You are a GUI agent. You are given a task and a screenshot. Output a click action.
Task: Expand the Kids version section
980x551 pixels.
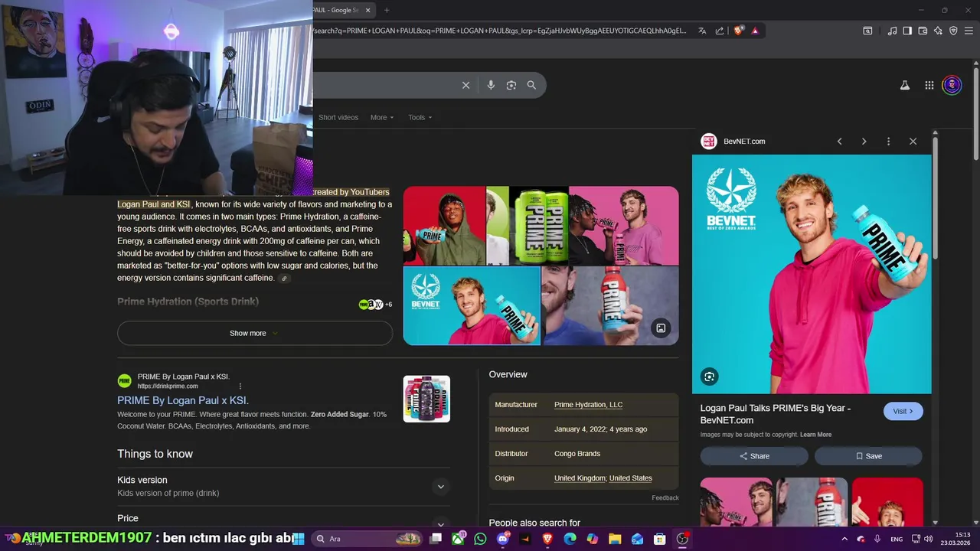click(440, 487)
